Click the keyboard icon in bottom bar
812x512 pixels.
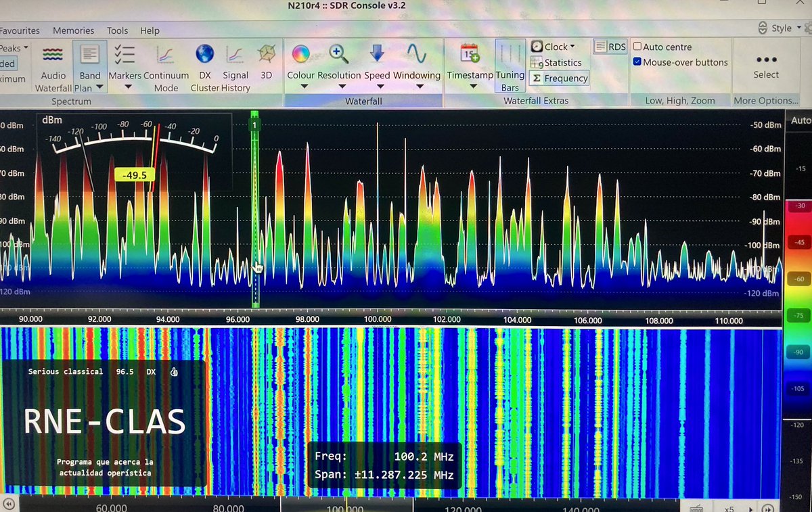(696, 508)
